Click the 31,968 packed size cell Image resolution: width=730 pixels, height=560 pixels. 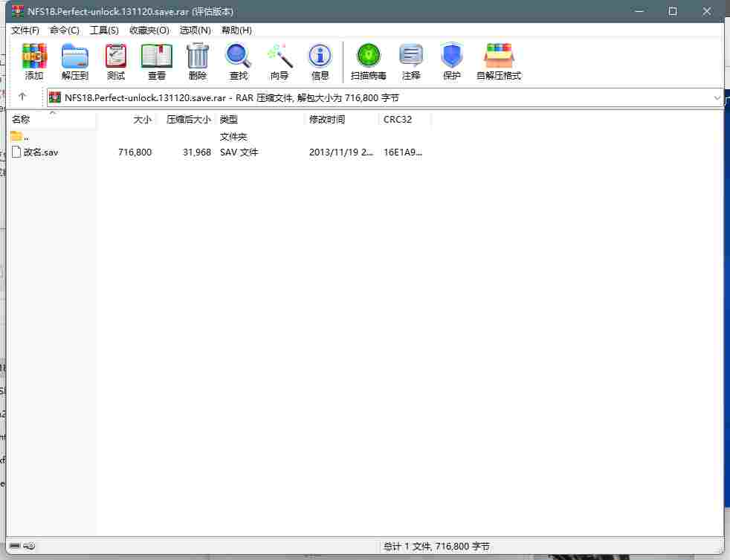click(x=197, y=152)
